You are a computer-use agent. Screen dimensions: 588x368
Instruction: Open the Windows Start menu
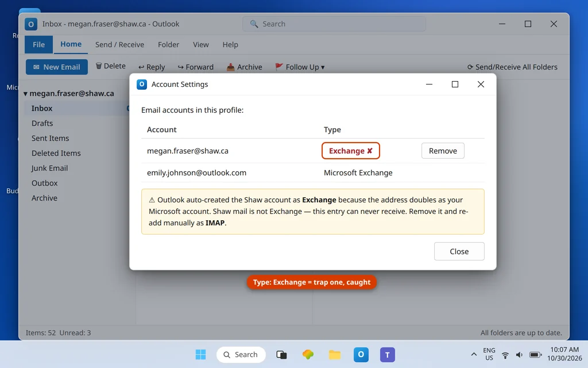[200, 354]
